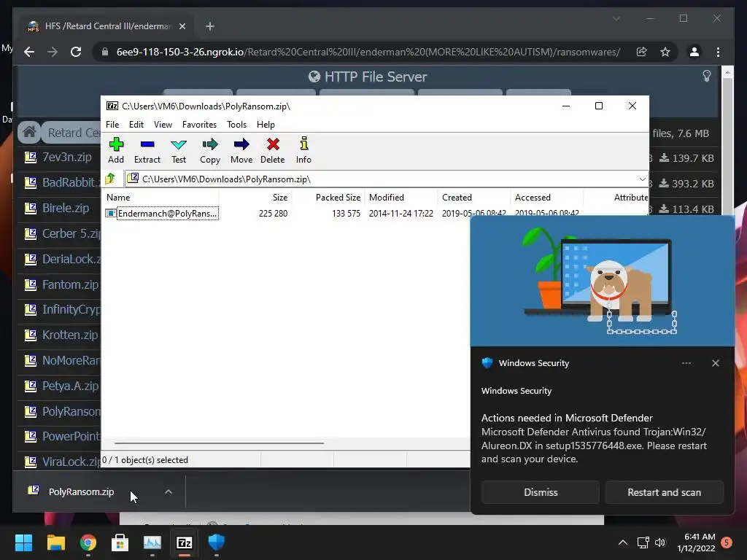
Task: Open the Help menu in 7-Zip
Action: (266, 124)
